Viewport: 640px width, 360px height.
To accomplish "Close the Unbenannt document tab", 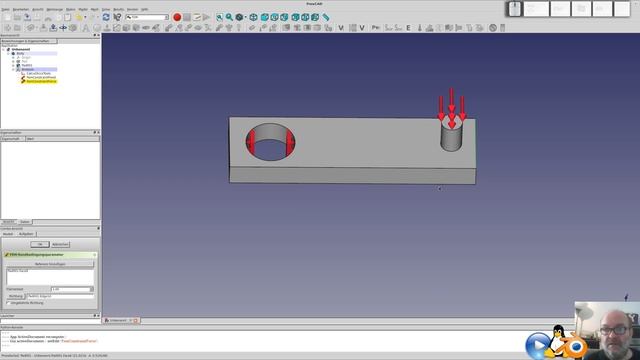I will pyautogui.click(x=136, y=320).
